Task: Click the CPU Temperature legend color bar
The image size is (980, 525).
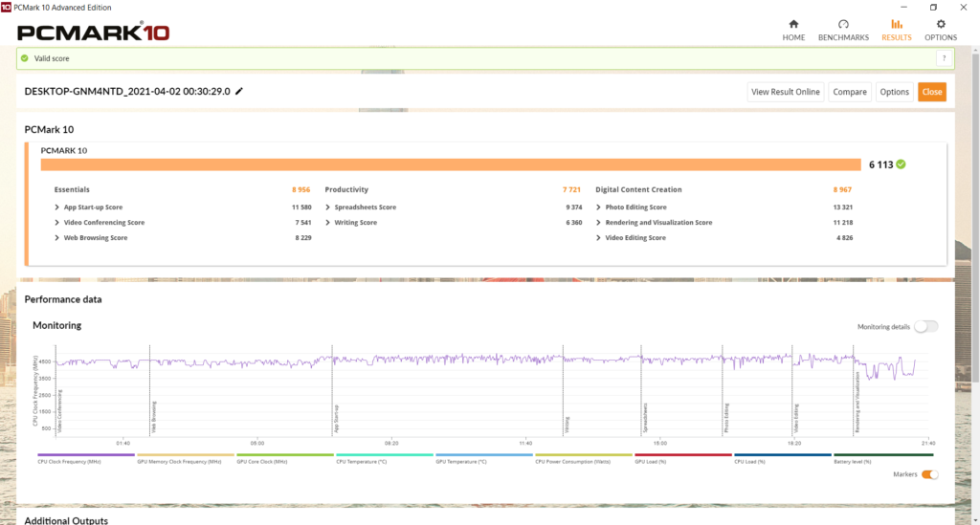Action: tap(385, 456)
